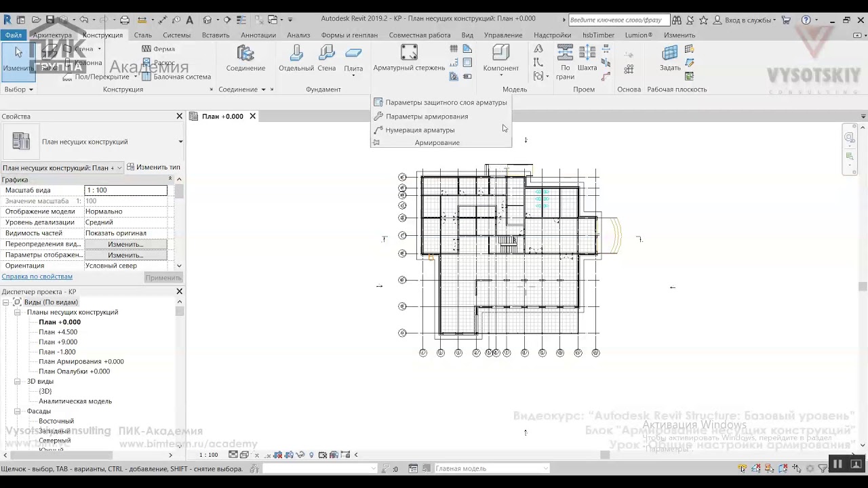The height and width of the screenshot is (488, 868).
Task: Toggle drag elements on selection
Action: (x=797, y=468)
